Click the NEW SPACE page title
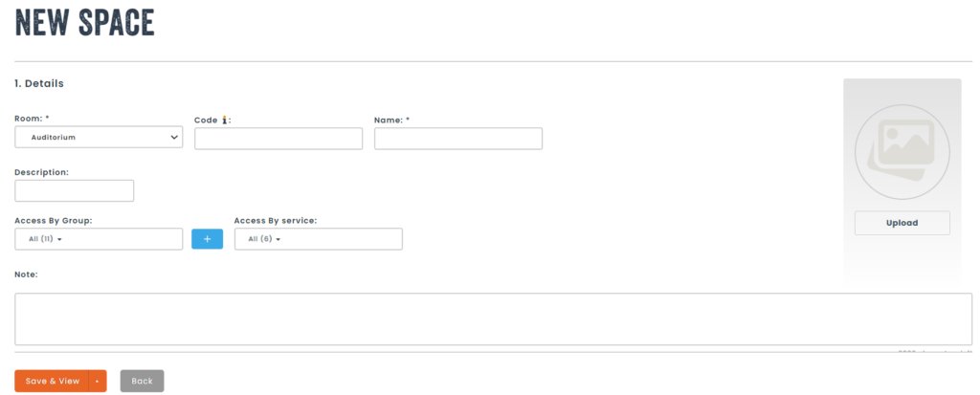Image resolution: width=980 pixels, height=395 pixels. coord(84,23)
